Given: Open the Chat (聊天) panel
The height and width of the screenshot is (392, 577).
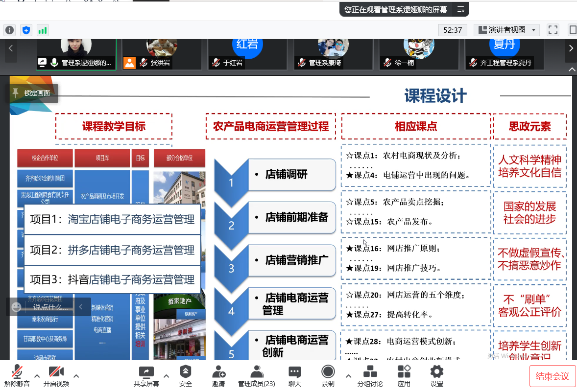Looking at the screenshot, I should (294, 376).
